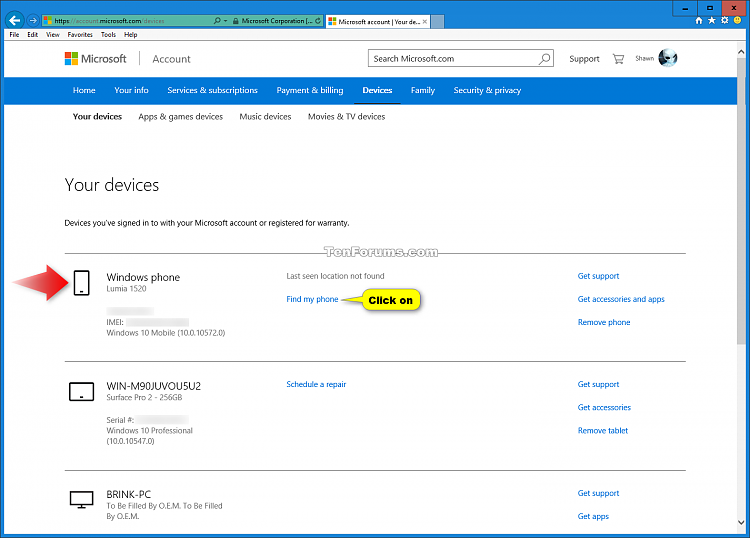Click Get apps link
Image resolution: width=750 pixels, height=538 pixels.
click(593, 516)
